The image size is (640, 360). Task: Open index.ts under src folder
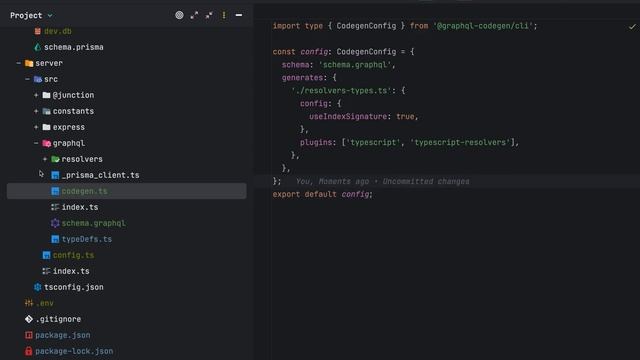71,271
